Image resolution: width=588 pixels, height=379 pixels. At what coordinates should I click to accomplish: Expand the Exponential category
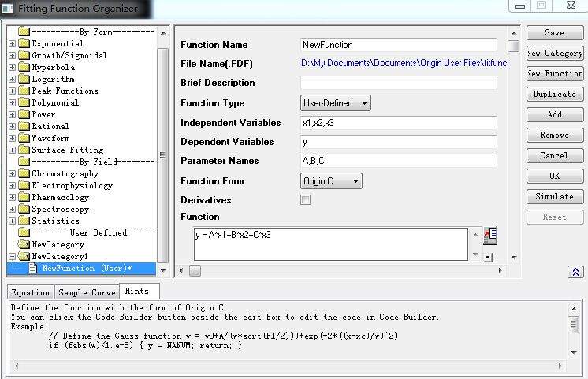pos(12,43)
